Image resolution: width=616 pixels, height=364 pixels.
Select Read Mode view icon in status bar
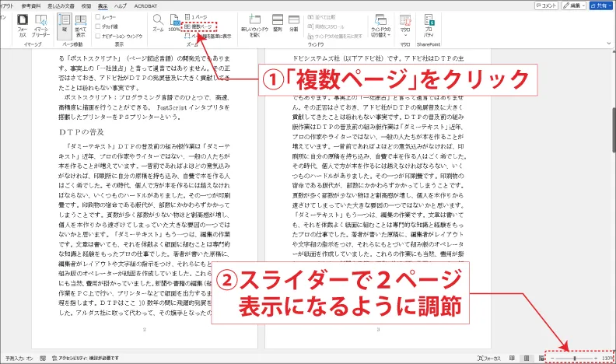point(512,358)
